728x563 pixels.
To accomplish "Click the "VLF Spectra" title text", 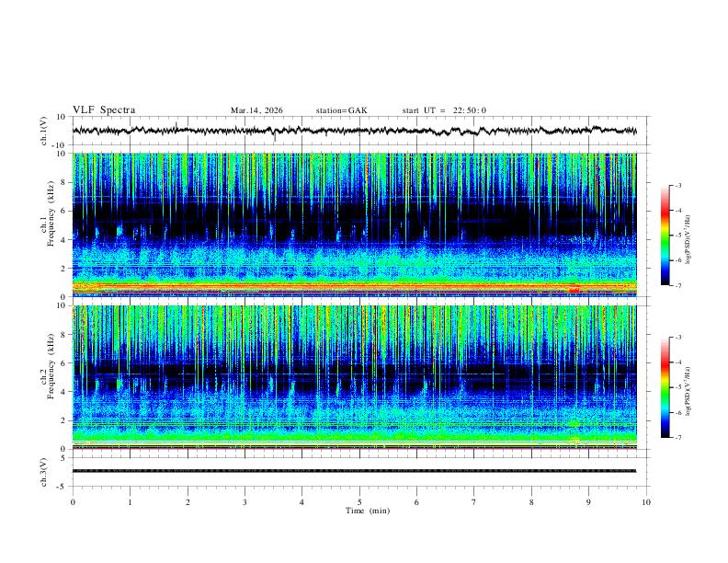I will pyautogui.click(x=104, y=110).
